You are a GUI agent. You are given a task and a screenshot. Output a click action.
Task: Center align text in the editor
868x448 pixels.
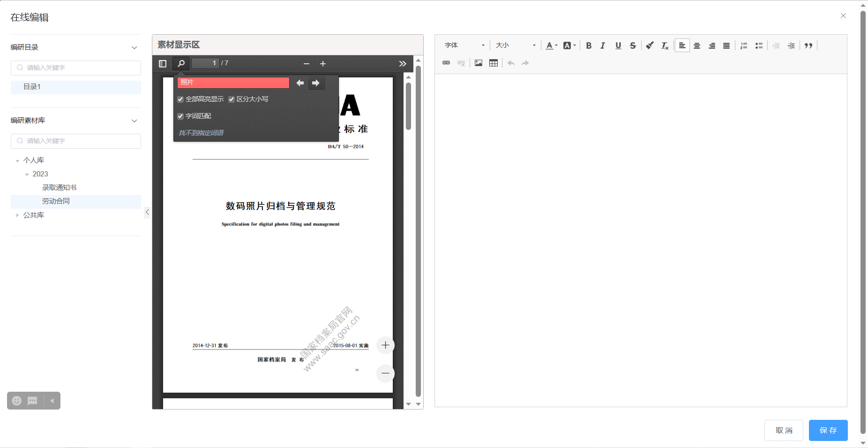point(697,46)
